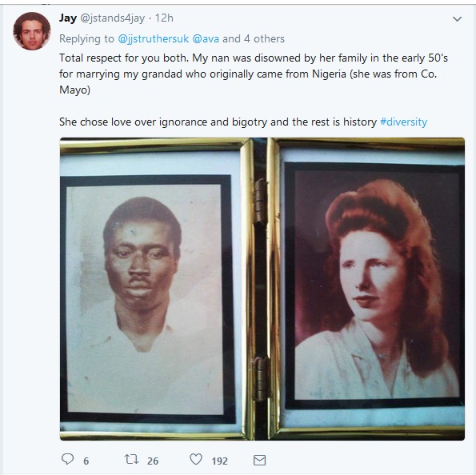Click the @jstands4jay handle
The width and height of the screenshot is (476, 475).
112,18
